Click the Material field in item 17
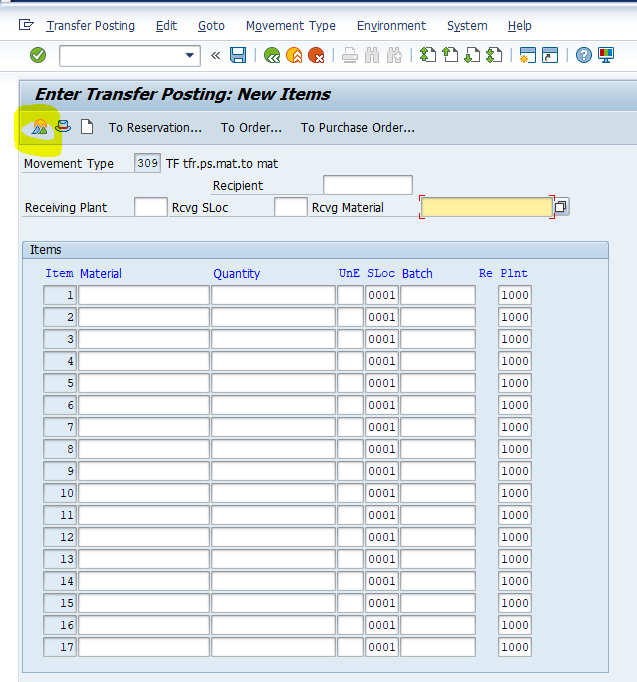 pos(144,647)
